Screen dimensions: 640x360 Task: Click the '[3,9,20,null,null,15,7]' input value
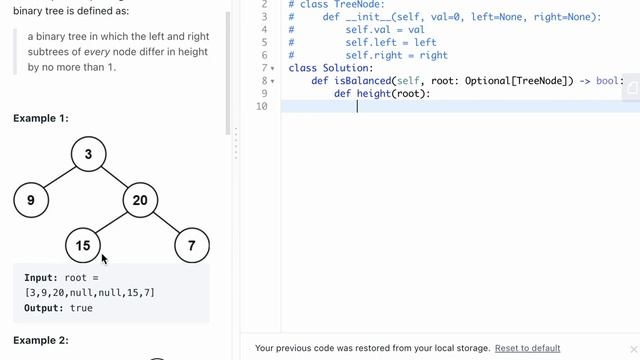click(89, 293)
